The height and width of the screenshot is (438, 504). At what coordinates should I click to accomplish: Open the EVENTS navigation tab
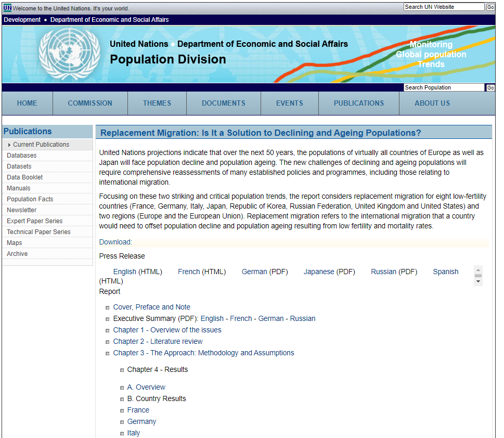(x=290, y=103)
